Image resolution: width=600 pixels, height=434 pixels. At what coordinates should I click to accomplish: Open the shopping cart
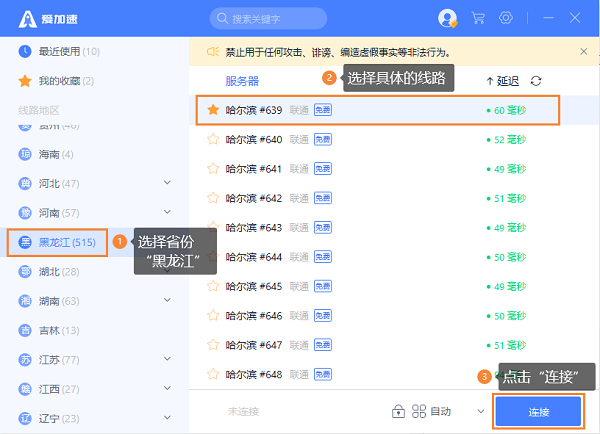coord(478,18)
